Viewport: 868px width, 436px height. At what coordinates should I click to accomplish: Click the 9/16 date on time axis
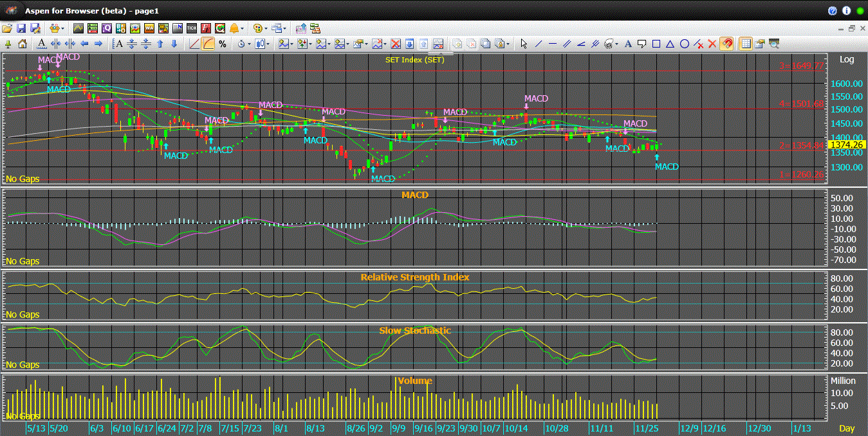pyautogui.click(x=423, y=428)
